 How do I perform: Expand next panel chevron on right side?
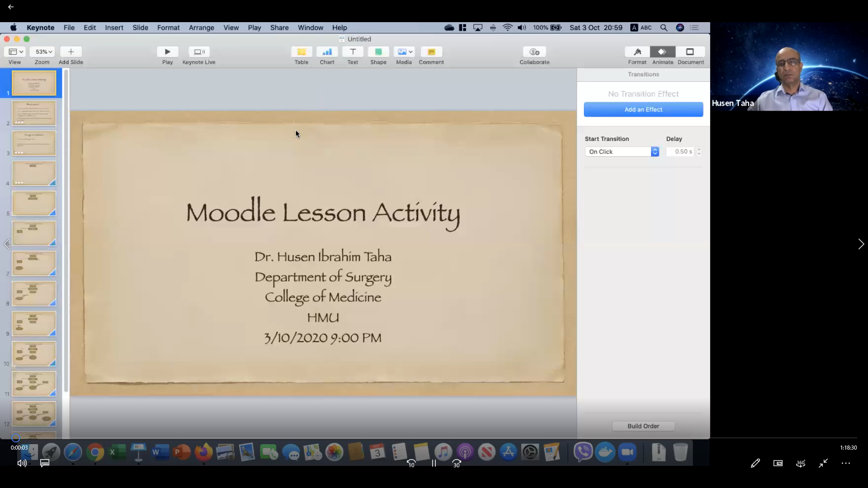861,244
